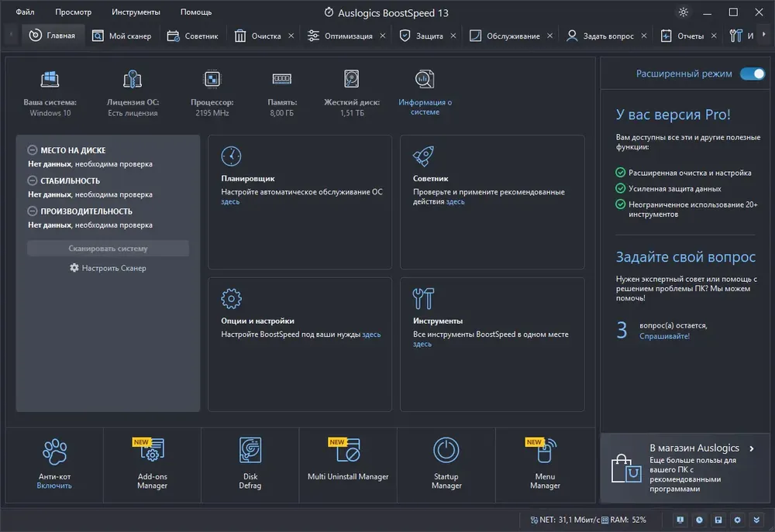Image resolution: width=775 pixels, height=532 pixels.
Task: Click the status bar save disk icon
Action: tap(718, 520)
